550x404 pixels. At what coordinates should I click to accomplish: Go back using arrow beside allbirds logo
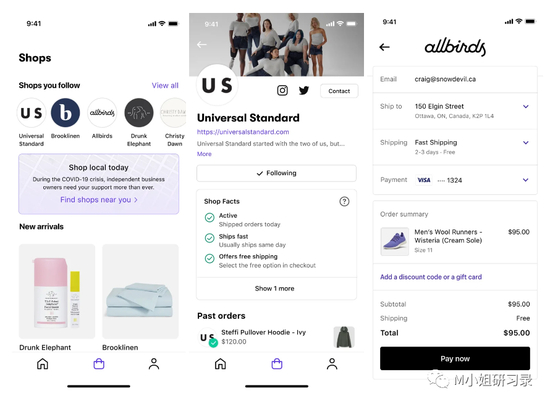point(384,47)
